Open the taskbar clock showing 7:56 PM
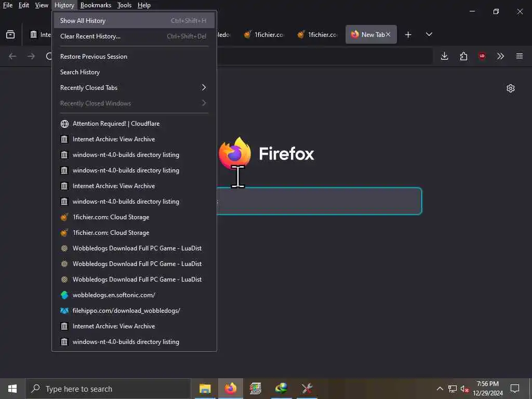The height and width of the screenshot is (399, 532). 487,389
